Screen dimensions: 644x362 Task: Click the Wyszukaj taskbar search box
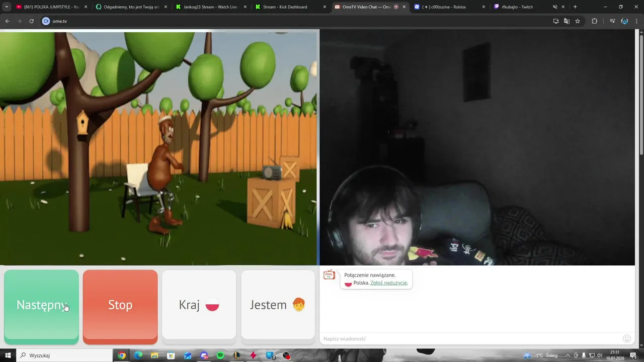pos(65,355)
